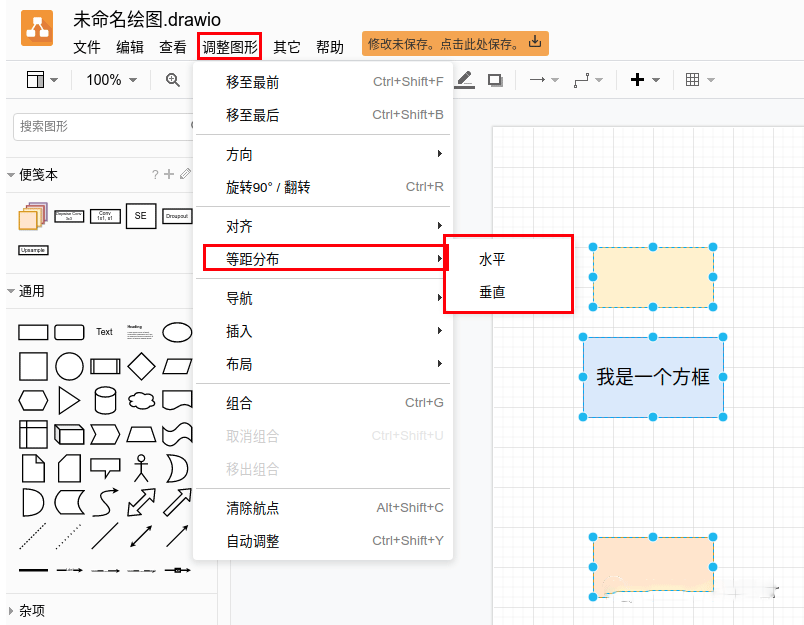Select the Upsample block in the scratchpad
Screen dimensions: 804x625
pos(34,250)
